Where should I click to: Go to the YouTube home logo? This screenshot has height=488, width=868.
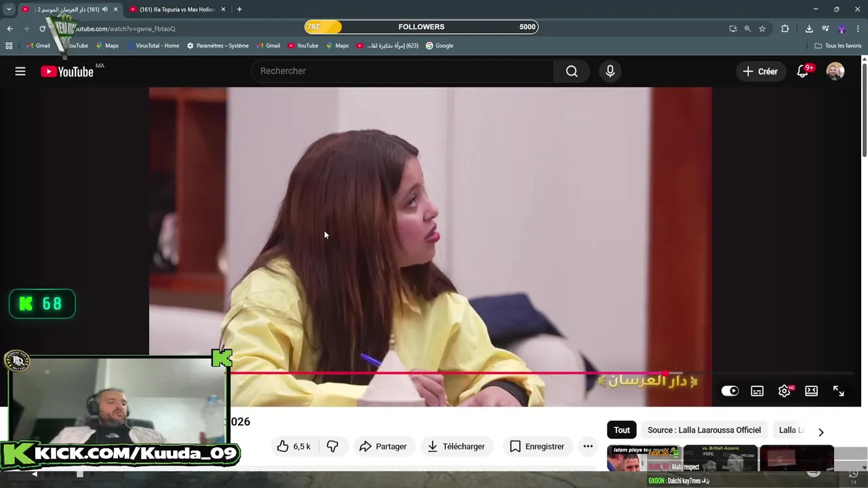(66, 72)
